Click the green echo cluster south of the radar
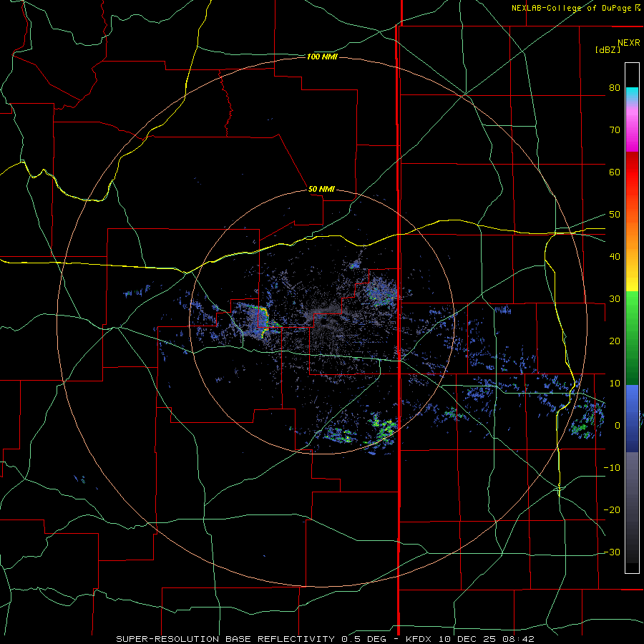 pos(384,429)
